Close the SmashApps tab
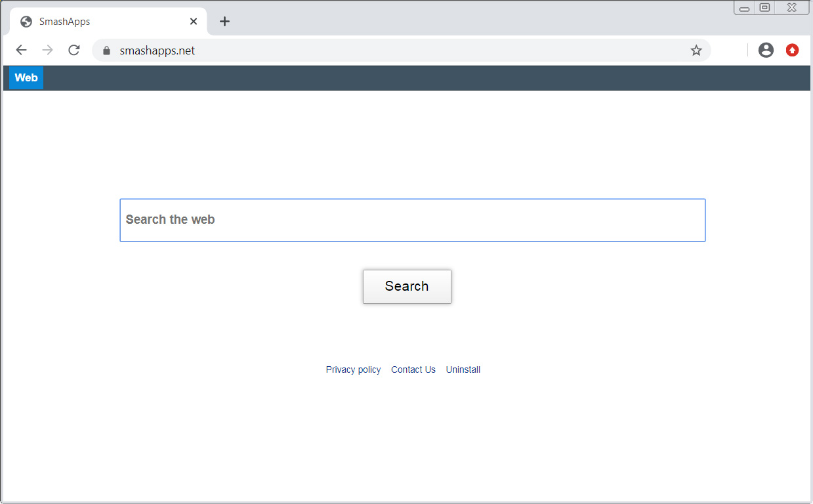 [x=194, y=22]
